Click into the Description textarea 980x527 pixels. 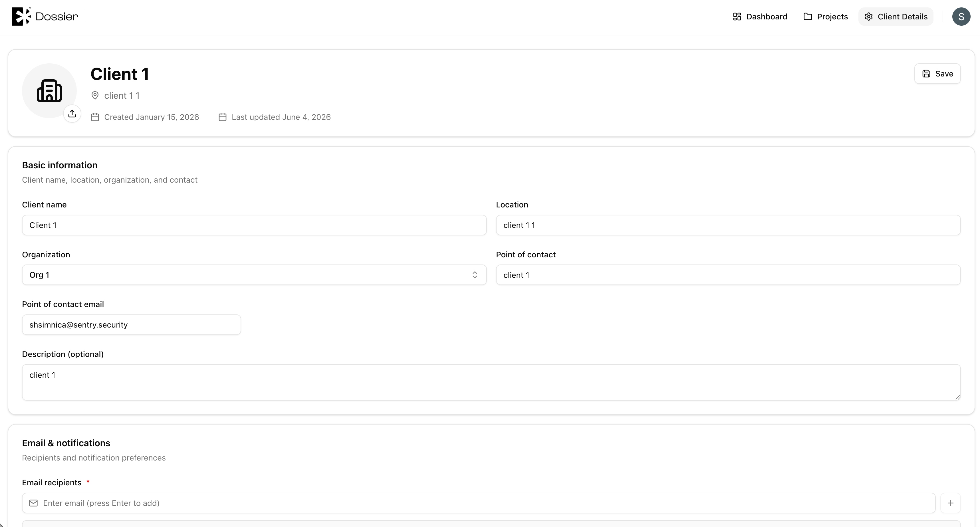[491, 382]
